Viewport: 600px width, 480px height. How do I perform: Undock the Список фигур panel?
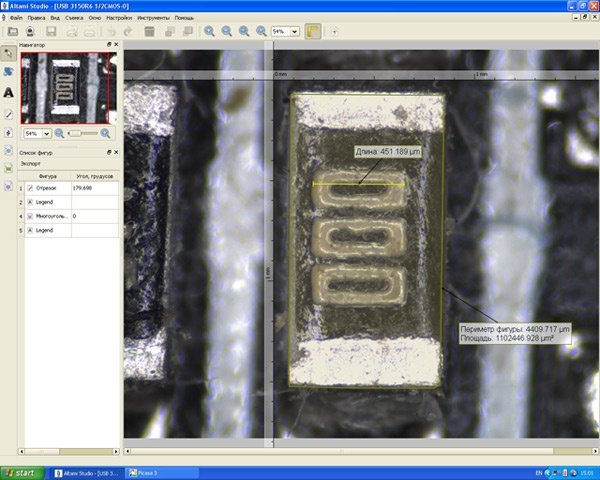[109, 152]
